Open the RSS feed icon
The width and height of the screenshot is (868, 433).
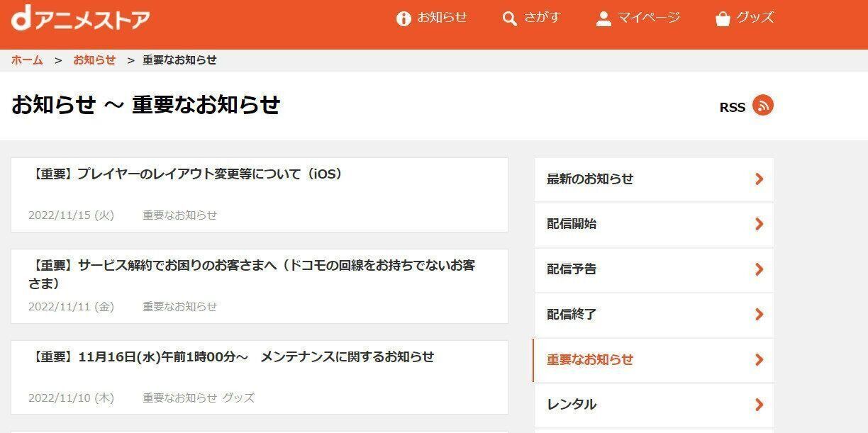pos(762,106)
